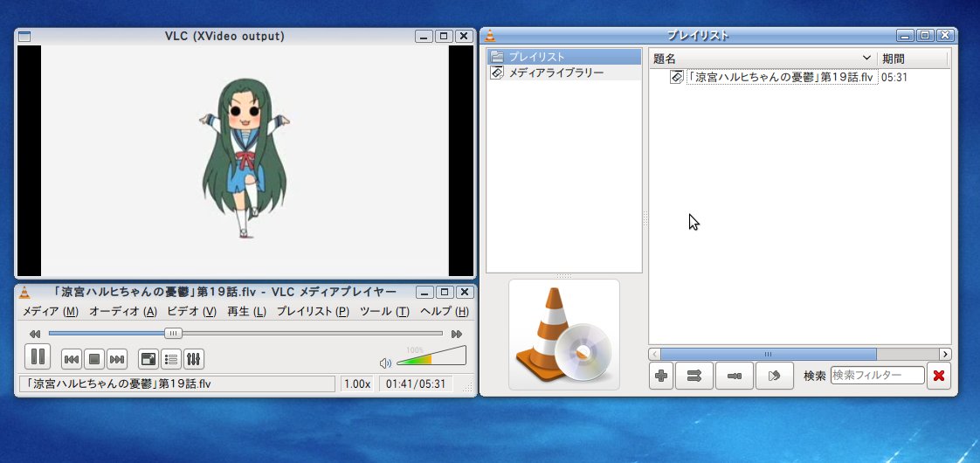Select プレイリスト in the sidebar tree
This screenshot has height=463, width=980.
pos(563,57)
